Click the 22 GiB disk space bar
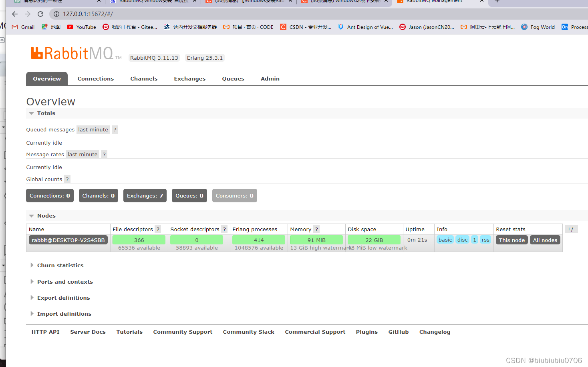 [374, 240]
